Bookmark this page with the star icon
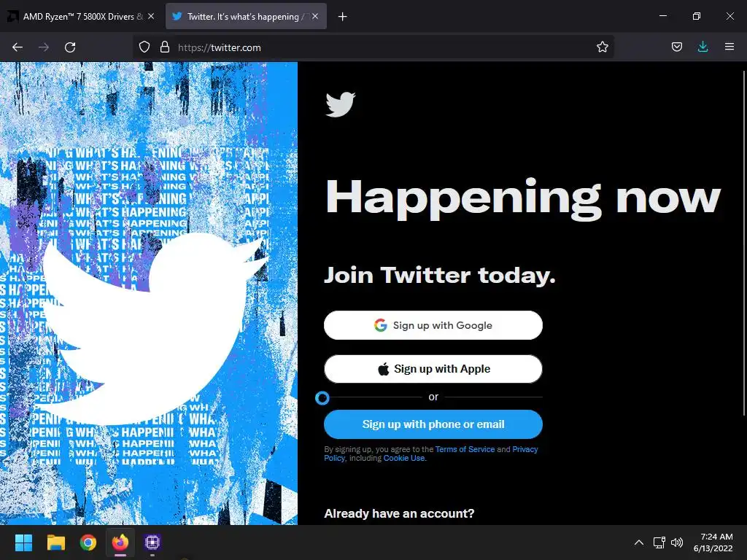This screenshot has height=560, width=747. [x=602, y=47]
